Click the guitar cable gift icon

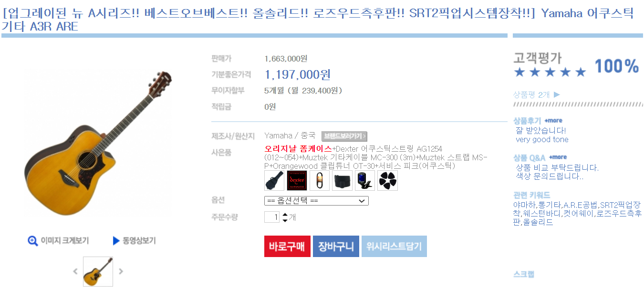pyautogui.click(x=320, y=181)
